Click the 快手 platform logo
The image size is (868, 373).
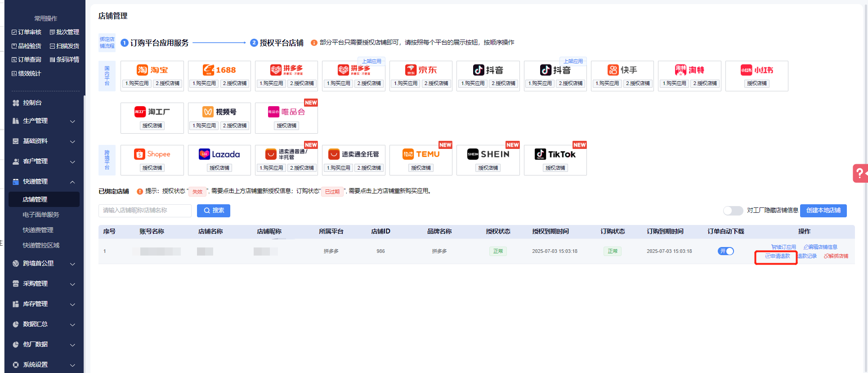622,70
